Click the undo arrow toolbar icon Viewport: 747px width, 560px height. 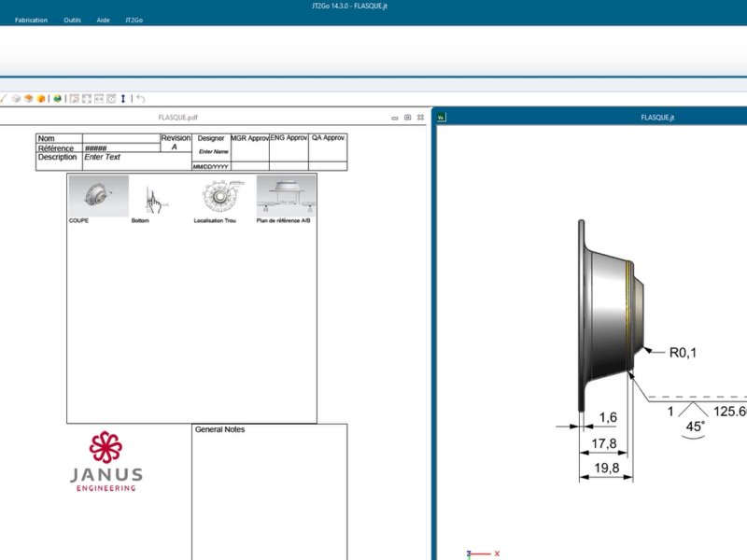[x=141, y=99]
